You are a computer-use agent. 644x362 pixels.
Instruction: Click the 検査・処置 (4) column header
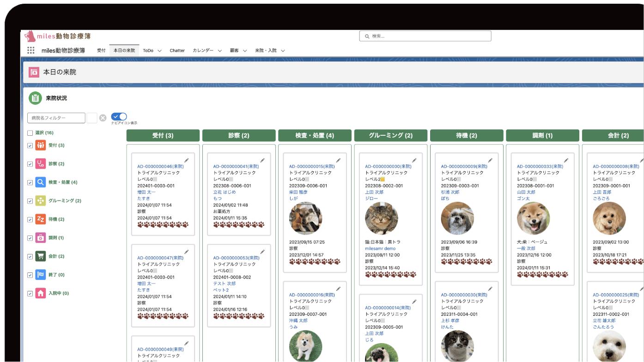tap(315, 135)
